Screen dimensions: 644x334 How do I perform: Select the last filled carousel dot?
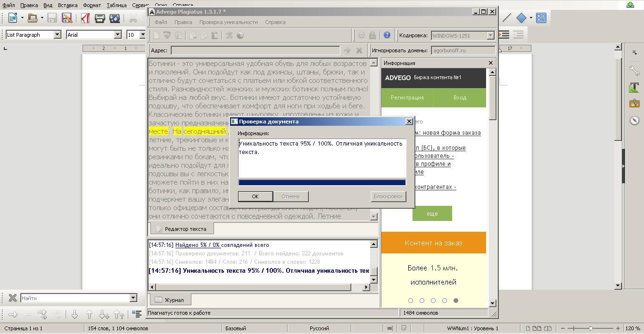coord(455,301)
